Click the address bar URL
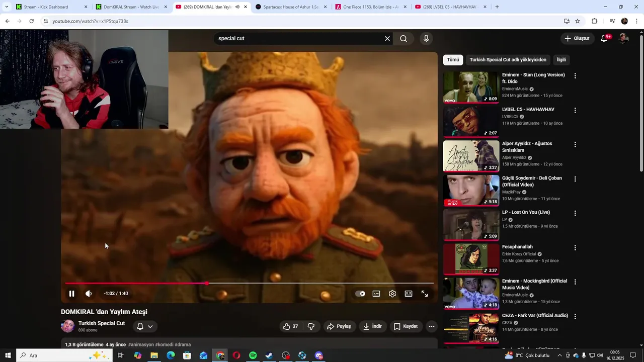Screen dimensions: 644x362 tap(90, 21)
